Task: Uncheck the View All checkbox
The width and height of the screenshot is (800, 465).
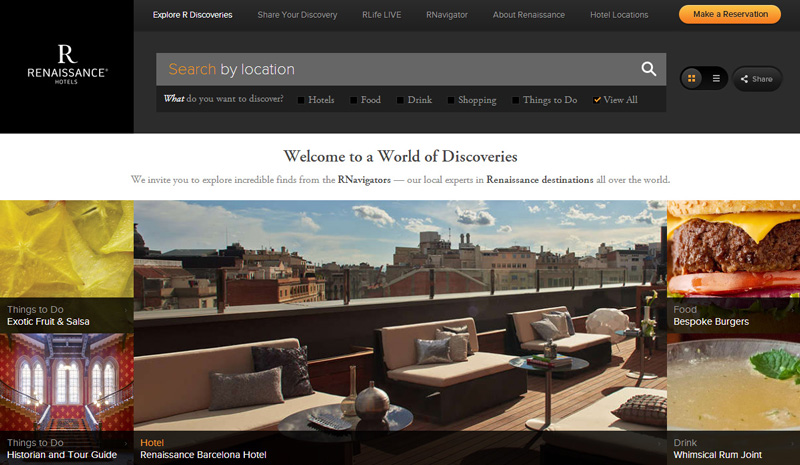Action: pyautogui.click(x=597, y=100)
